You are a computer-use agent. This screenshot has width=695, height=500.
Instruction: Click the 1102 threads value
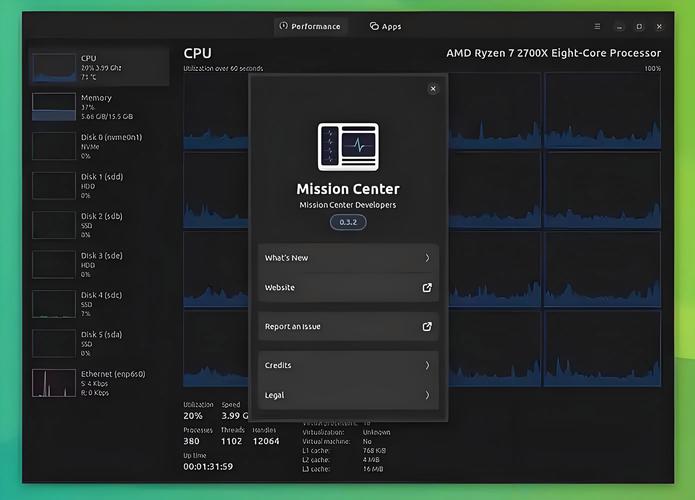point(231,441)
